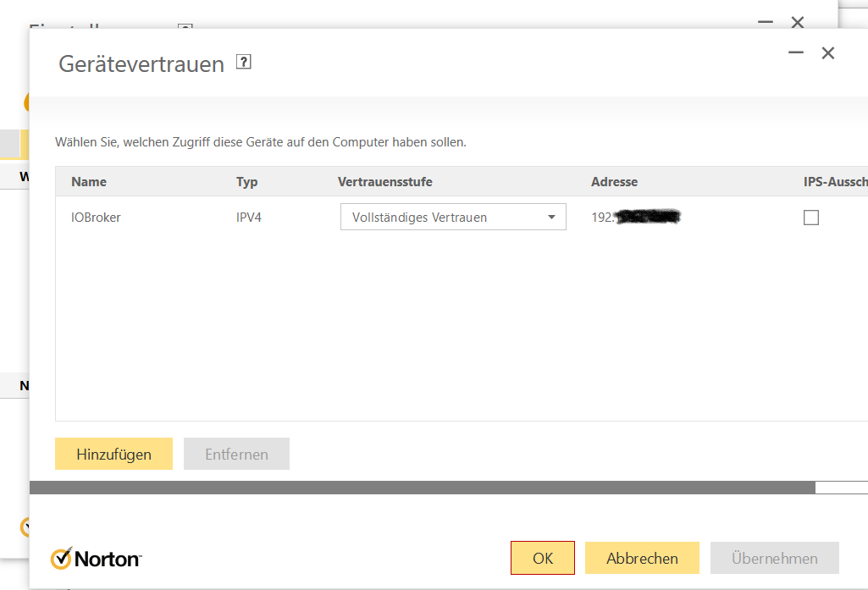This screenshot has width=868, height=590.
Task: Click the Typ column header
Action: click(x=247, y=181)
